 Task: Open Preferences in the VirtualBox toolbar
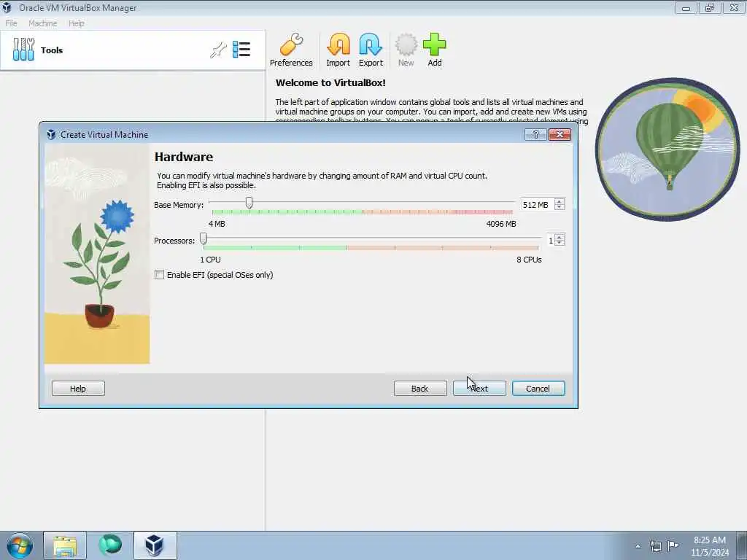tap(291, 50)
